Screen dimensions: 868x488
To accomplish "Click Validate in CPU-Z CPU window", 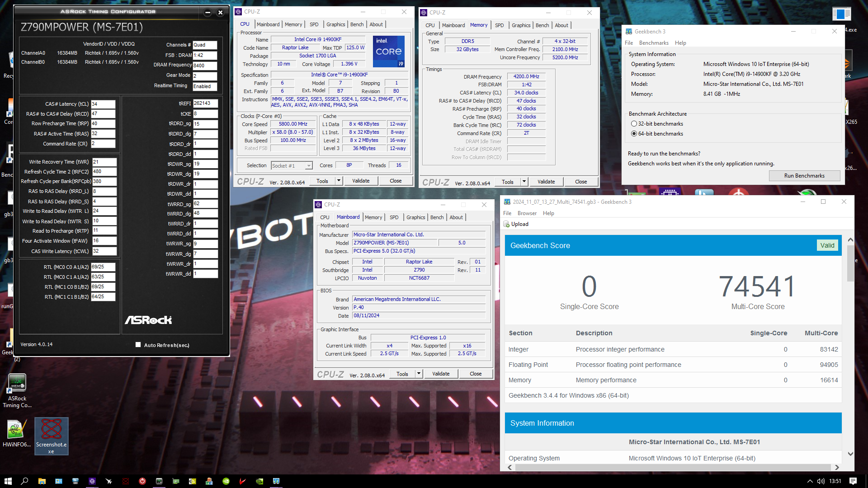I will click(x=361, y=181).
